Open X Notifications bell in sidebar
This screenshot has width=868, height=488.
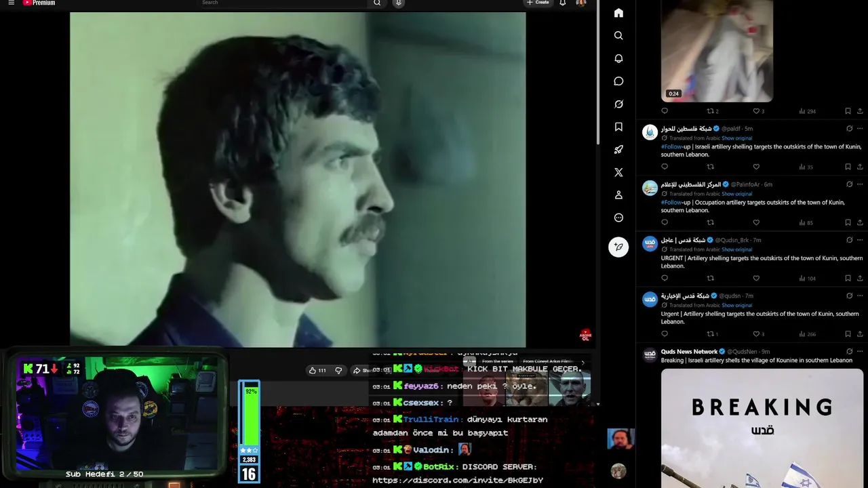click(x=618, y=58)
